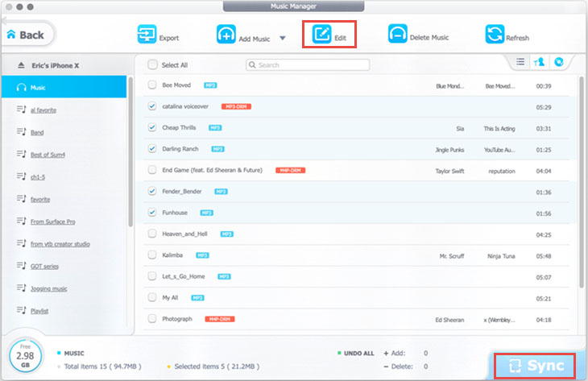Uncheck the catalina voiceover checkbox

(x=152, y=106)
